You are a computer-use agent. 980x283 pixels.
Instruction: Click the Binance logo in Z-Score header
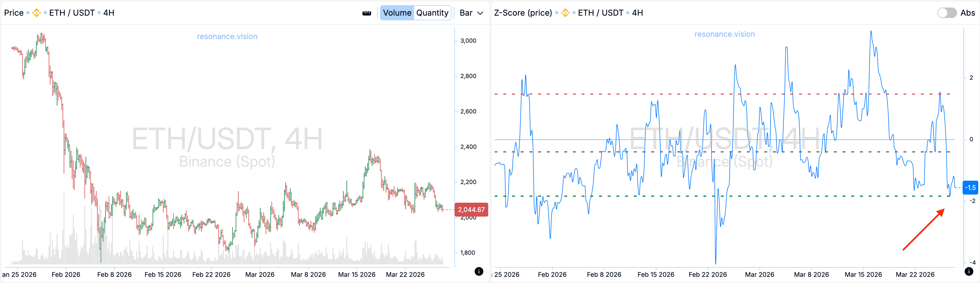pyautogui.click(x=565, y=13)
